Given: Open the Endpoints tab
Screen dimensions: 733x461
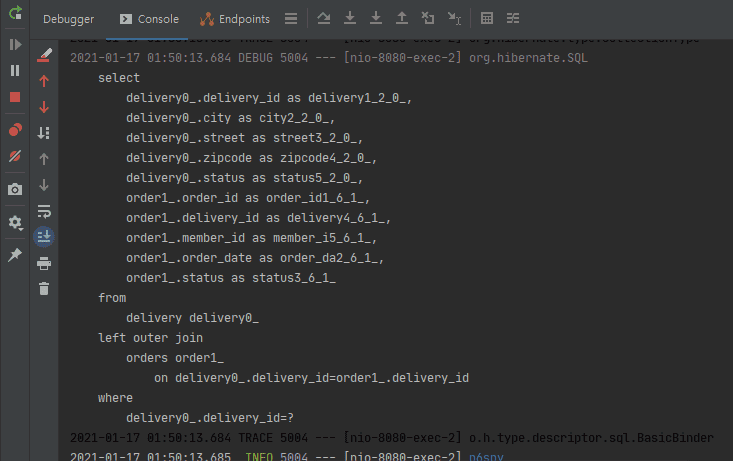Looking at the screenshot, I should click(235, 19).
